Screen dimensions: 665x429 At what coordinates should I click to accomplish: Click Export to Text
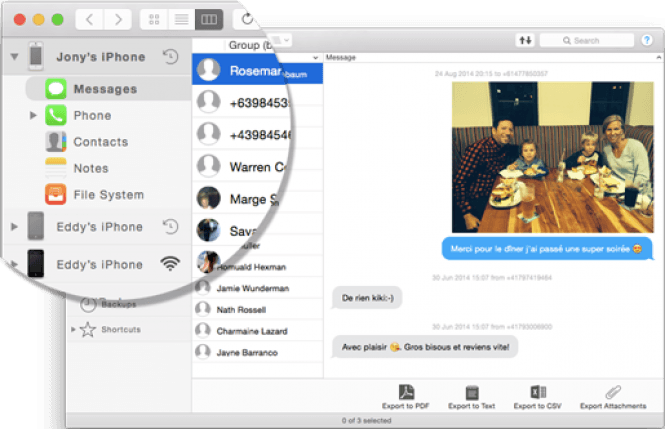click(472, 397)
